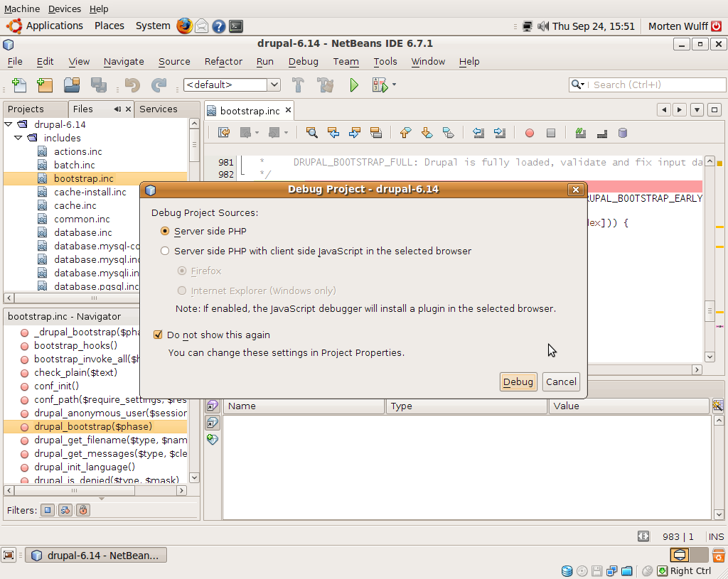
Task: Select the Internet Explorer browser option
Action: [x=182, y=291]
